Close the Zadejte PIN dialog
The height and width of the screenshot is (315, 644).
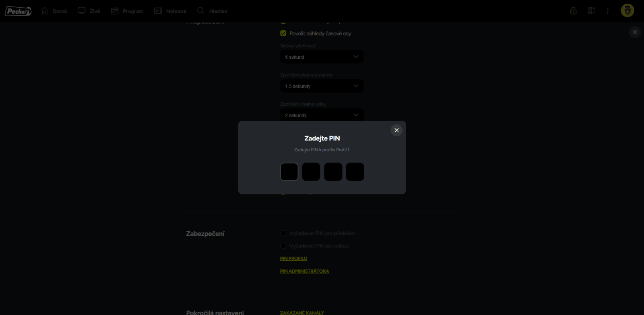tap(396, 130)
